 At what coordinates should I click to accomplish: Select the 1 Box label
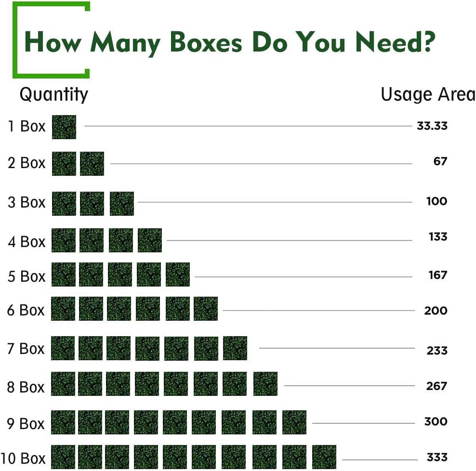pos(26,126)
